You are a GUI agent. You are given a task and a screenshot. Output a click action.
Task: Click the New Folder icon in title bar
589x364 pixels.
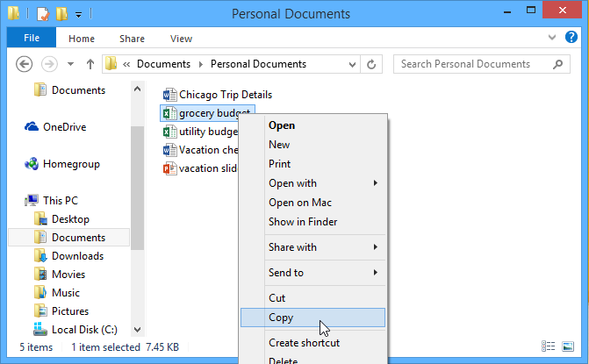[61, 14]
